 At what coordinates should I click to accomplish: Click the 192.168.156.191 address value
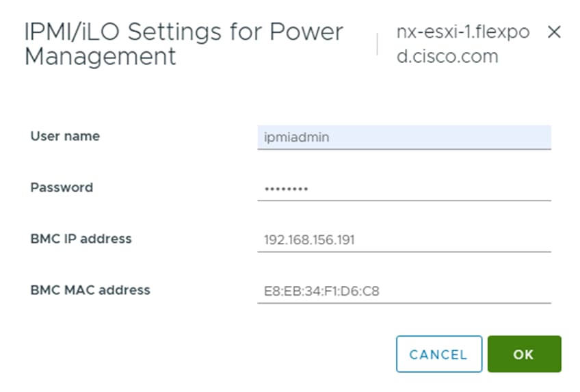tap(309, 239)
